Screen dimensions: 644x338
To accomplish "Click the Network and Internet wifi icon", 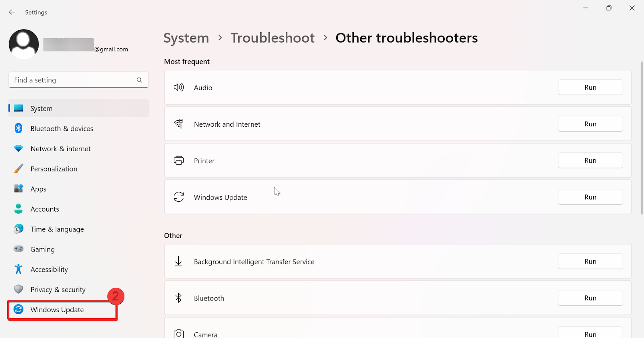I will [179, 124].
